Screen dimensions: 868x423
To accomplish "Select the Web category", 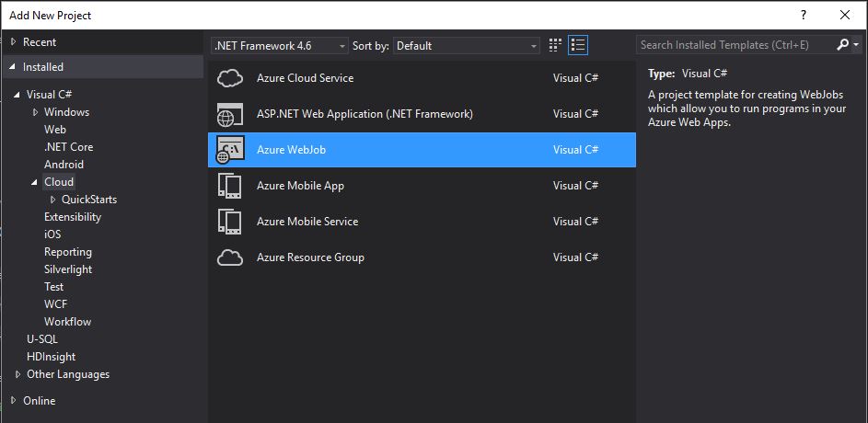I will tap(55, 130).
